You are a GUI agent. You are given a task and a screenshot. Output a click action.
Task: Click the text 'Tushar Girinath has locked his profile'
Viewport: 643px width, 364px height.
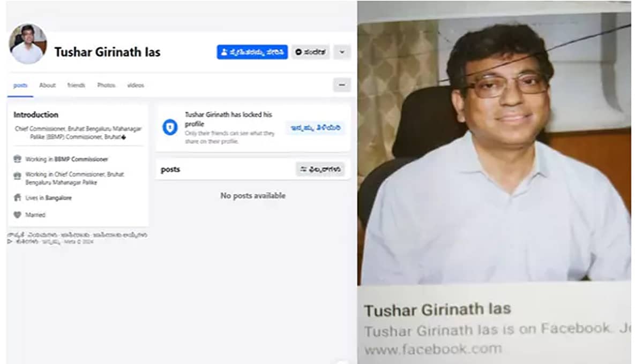(229, 118)
